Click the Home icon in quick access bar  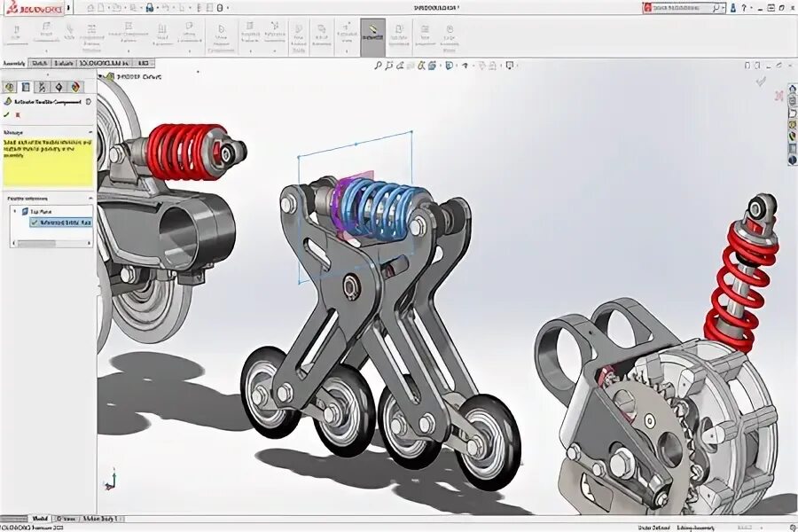tap(90, 8)
